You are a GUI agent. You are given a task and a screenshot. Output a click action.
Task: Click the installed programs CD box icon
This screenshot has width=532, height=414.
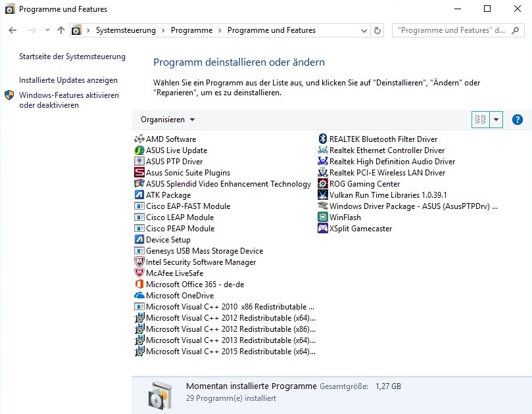[160, 395]
